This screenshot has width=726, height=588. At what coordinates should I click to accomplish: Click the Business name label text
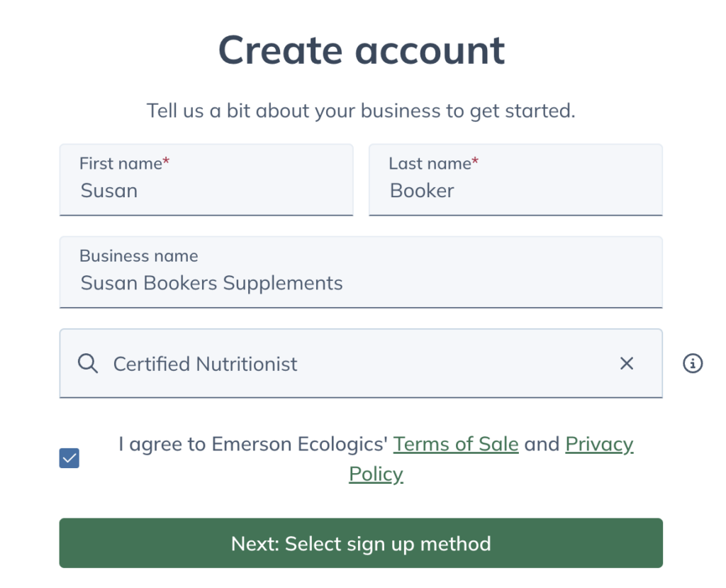138,256
